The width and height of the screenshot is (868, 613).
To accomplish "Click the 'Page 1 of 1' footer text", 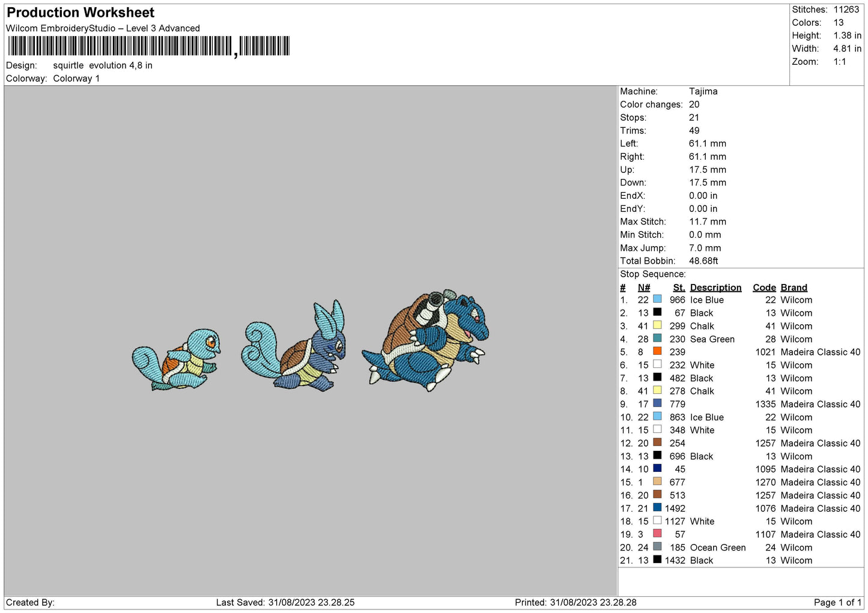I will pyautogui.click(x=837, y=602).
